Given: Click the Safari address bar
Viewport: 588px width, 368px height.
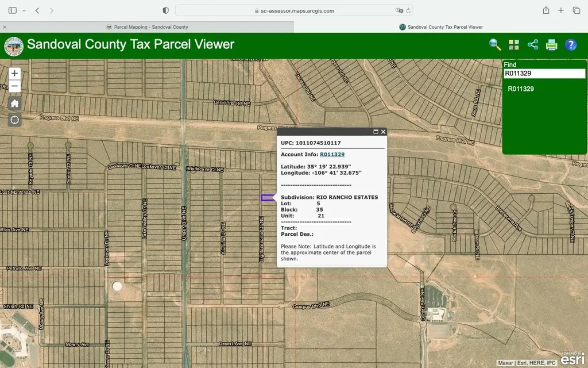Looking at the screenshot, I should pyautogui.click(x=294, y=10).
